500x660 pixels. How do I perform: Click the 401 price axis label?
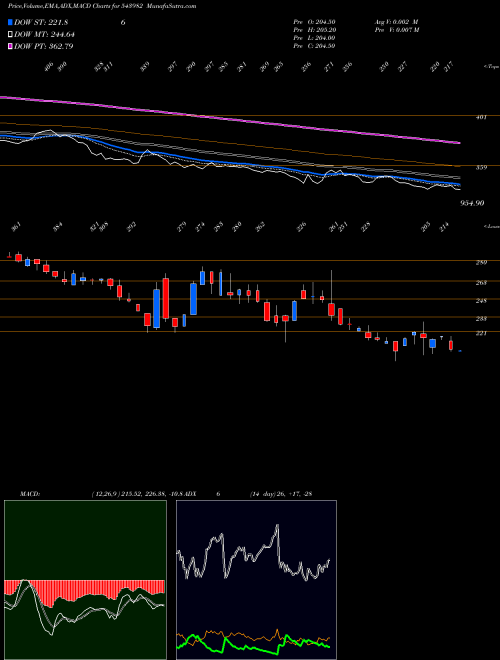(481, 117)
